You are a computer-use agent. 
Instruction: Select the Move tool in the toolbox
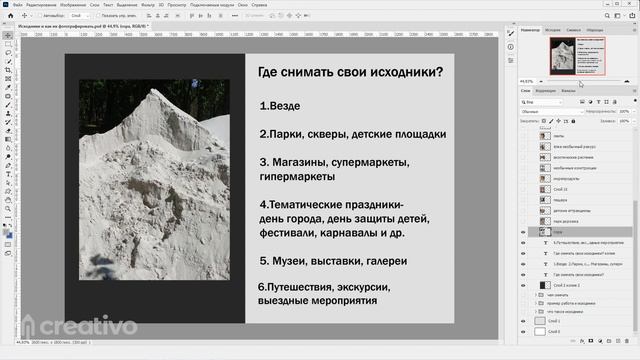point(8,36)
